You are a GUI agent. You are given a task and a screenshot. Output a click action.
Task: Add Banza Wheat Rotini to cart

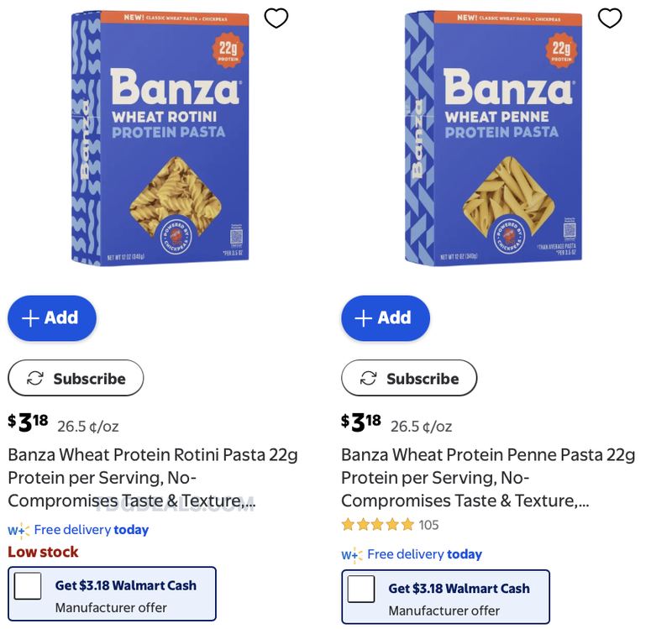coord(52,318)
